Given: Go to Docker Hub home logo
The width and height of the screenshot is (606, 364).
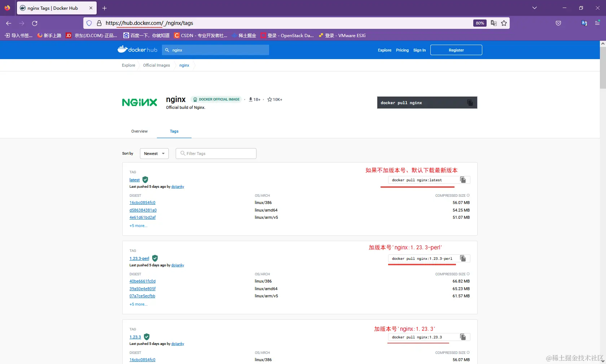Looking at the screenshot, I should click(x=137, y=50).
